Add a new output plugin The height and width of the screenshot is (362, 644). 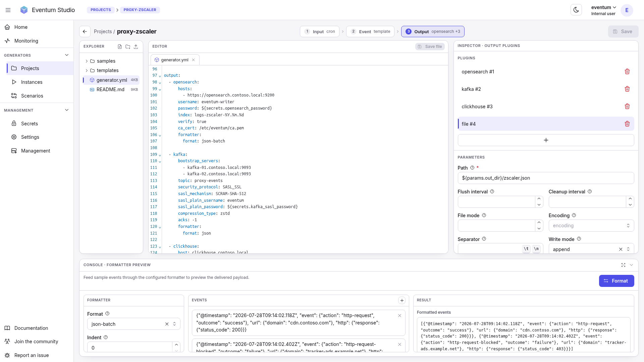coord(546,140)
